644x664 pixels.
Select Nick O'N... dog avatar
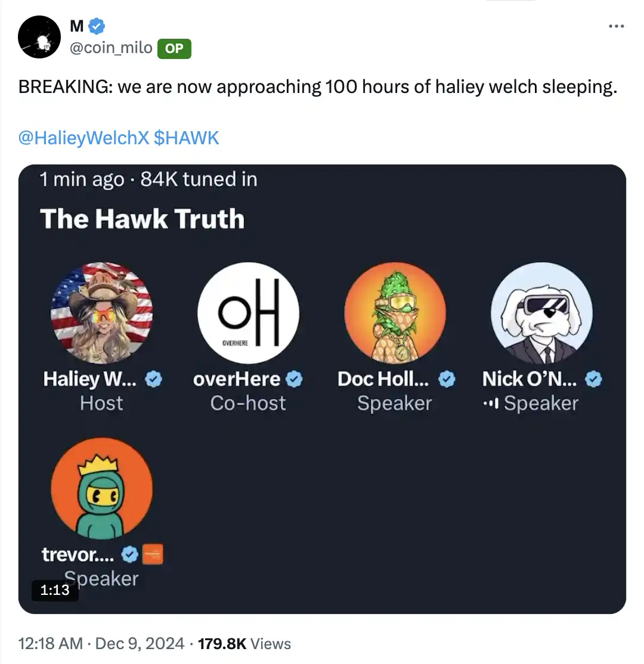541,313
